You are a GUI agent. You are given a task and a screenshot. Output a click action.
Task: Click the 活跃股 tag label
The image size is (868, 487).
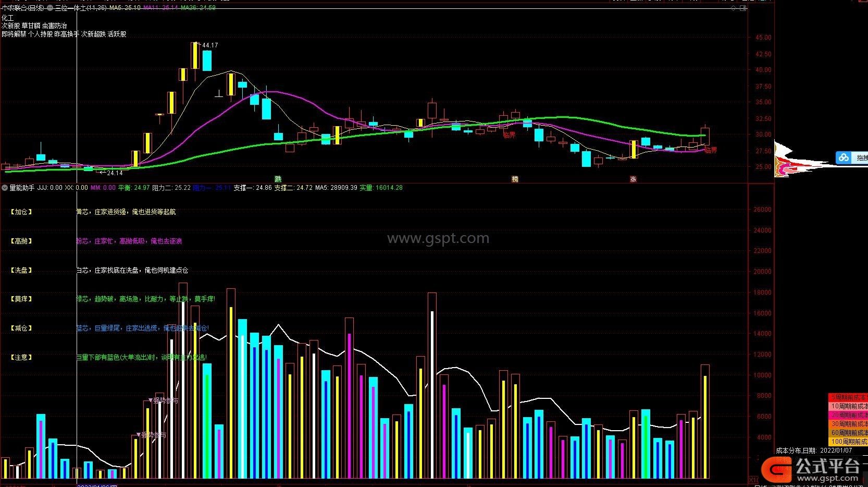tap(117, 34)
